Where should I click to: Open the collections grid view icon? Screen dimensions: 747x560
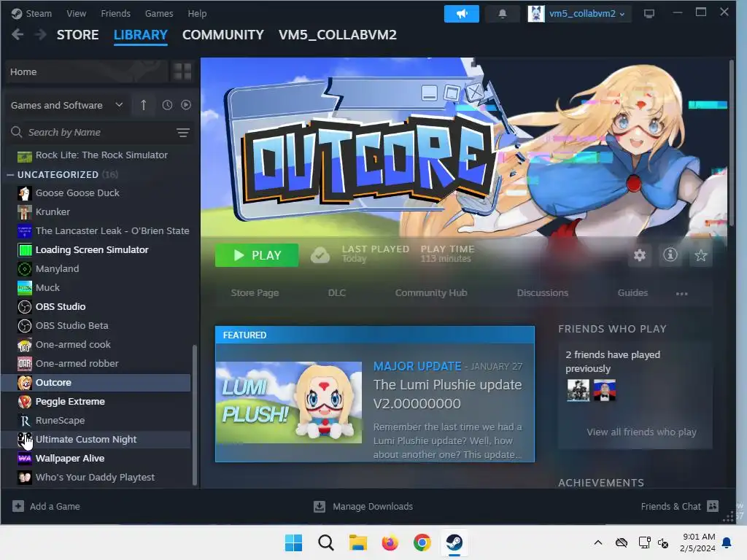pyautogui.click(x=182, y=72)
